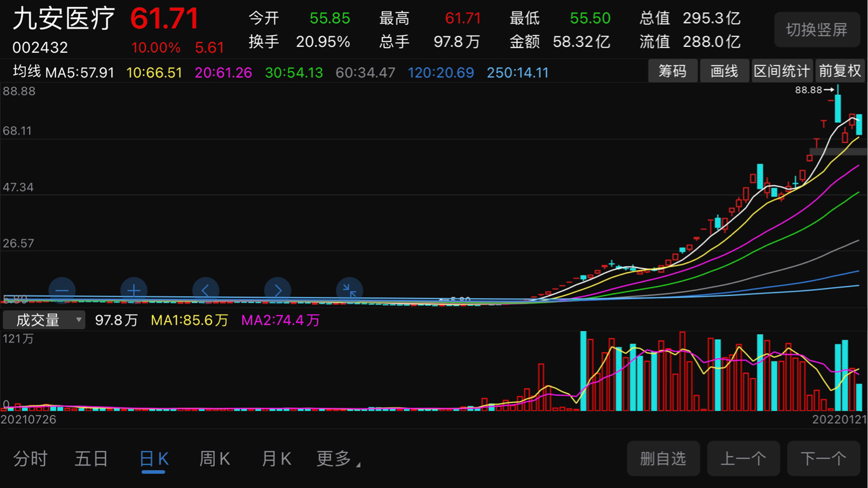This screenshot has width=868, height=488.
Task: Tap the yellow 10:66.51 MA value
Action: pyautogui.click(x=154, y=72)
